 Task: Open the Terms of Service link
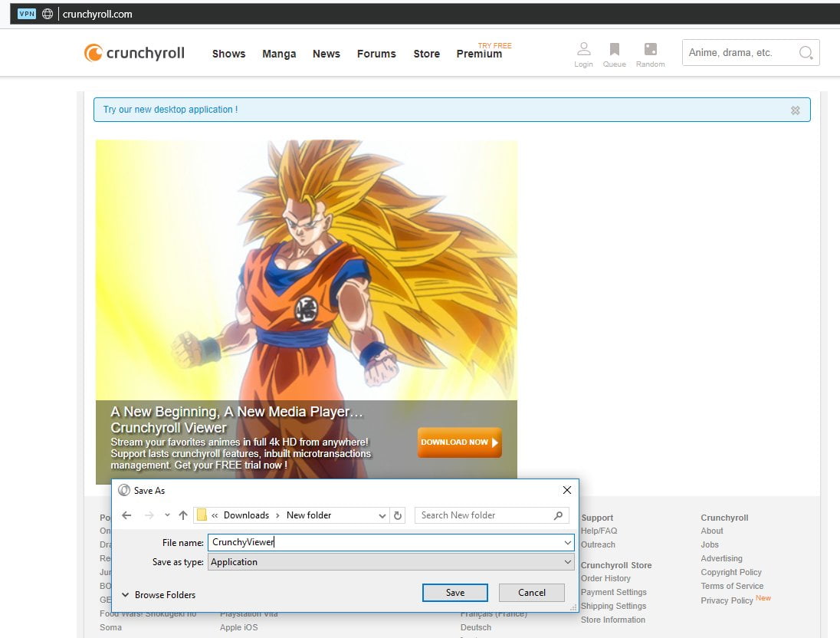[x=732, y=586]
